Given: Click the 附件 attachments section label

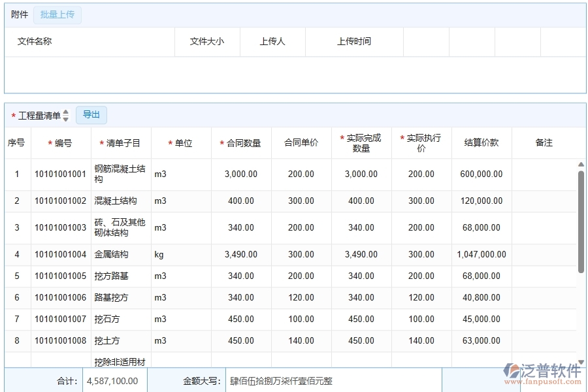Looking at the screenshot, I should pyautogui.click(x=19, y=14).
